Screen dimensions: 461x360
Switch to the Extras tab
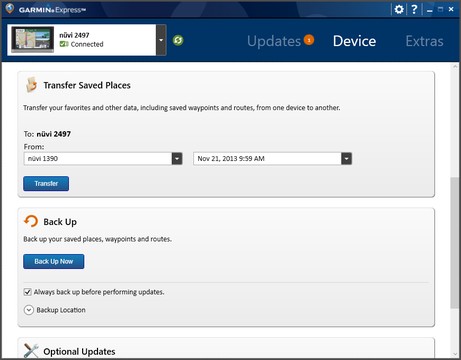pos(424,41)
